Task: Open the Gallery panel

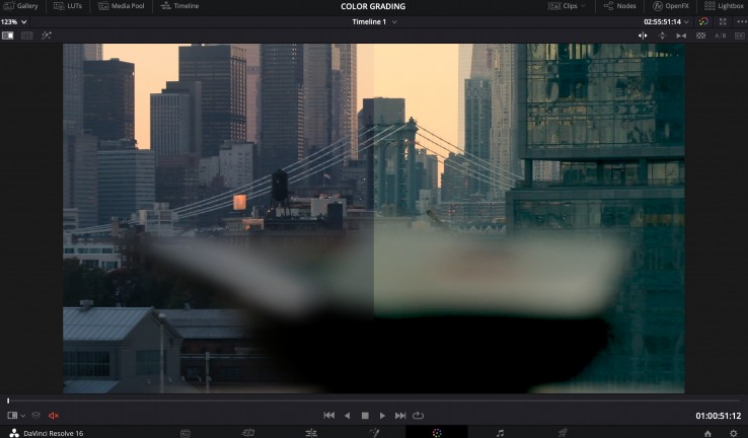Action: [21, 6]
